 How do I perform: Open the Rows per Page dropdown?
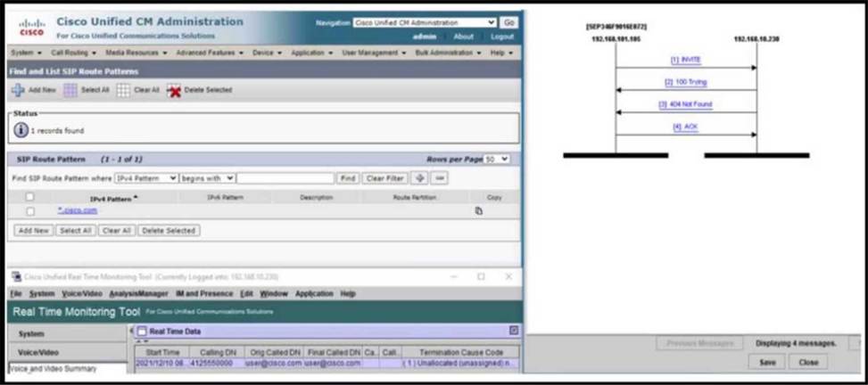pos(497,160)
